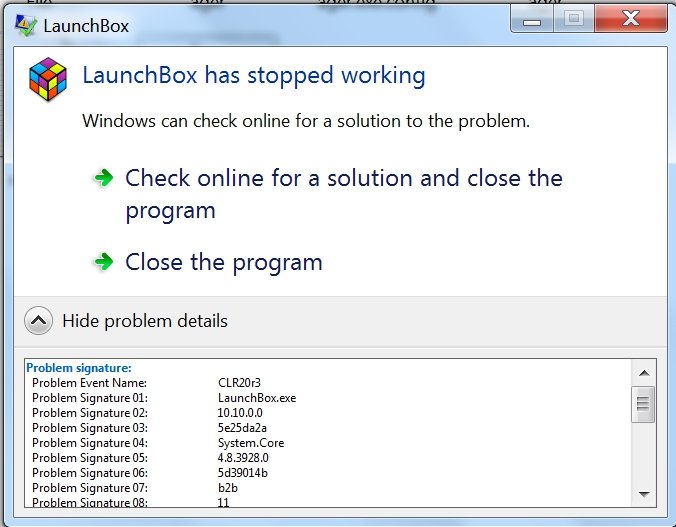Close the LaunchBox error dialog window
676x527 pixels.
click(631, 20)
